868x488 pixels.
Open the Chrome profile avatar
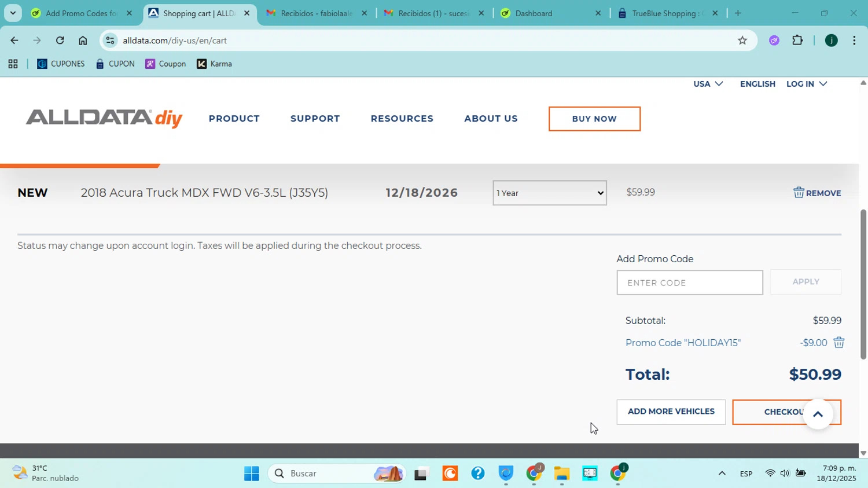coord(831,41)
